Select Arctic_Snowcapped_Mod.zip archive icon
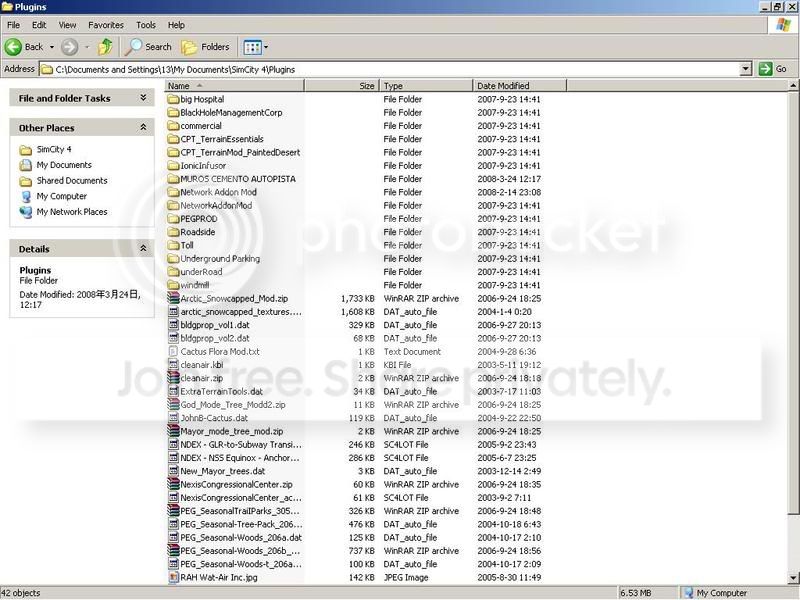 click(173, 298)
